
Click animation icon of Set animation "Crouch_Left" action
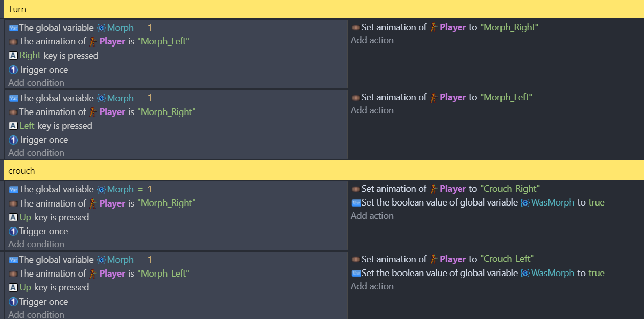[355, 259]
